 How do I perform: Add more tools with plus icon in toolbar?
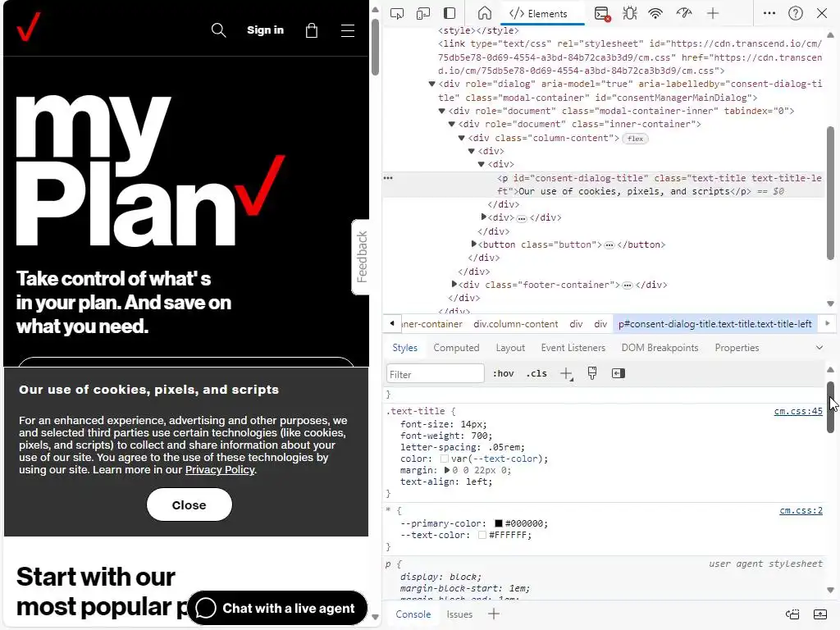pos(713,13)
